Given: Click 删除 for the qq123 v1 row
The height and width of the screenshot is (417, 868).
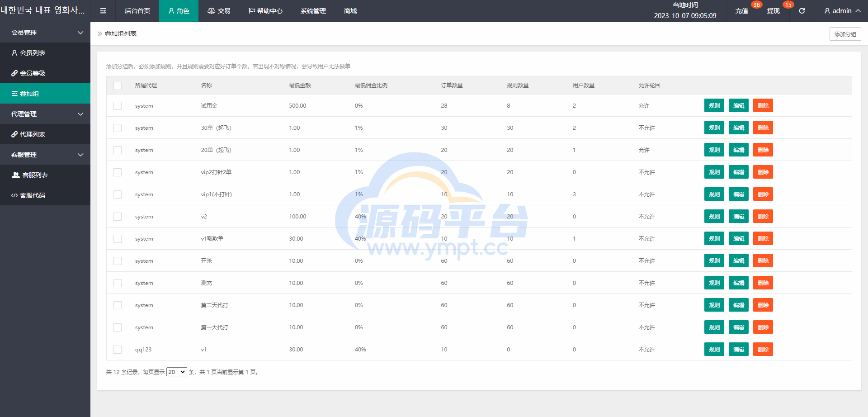Looking at the screenshot, I should [763, 349].
